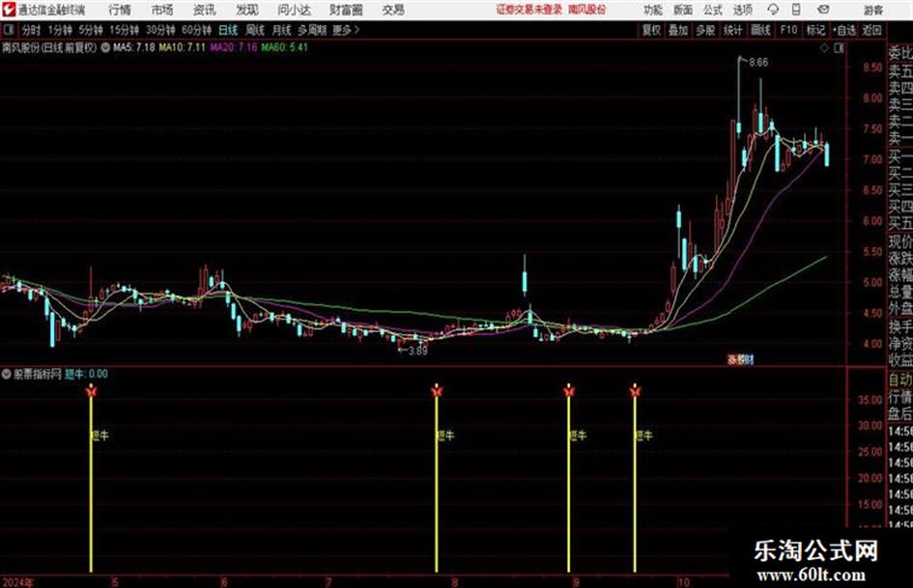
Task: Add to watchlist with 自选 button
Action: 844,30
